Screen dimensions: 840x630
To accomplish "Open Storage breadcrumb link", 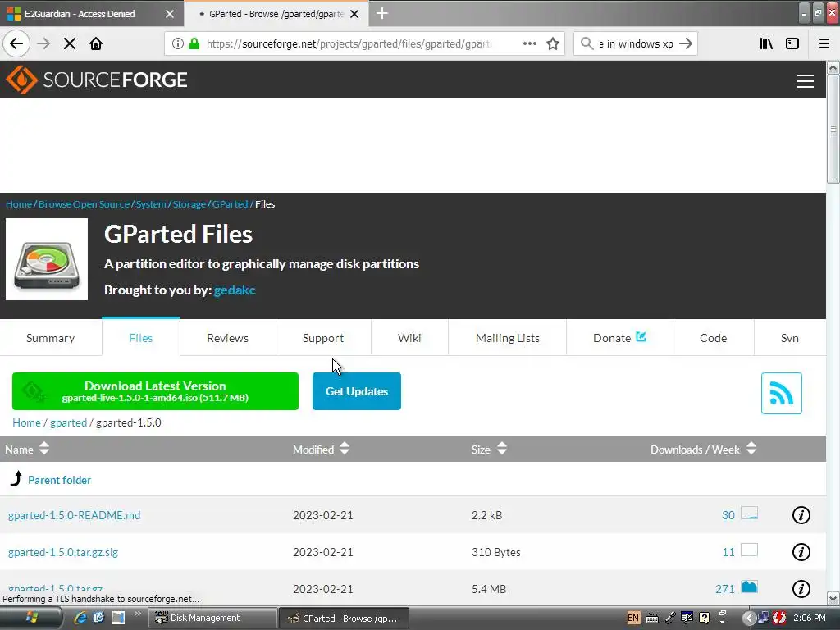I will tap(189, 204).
